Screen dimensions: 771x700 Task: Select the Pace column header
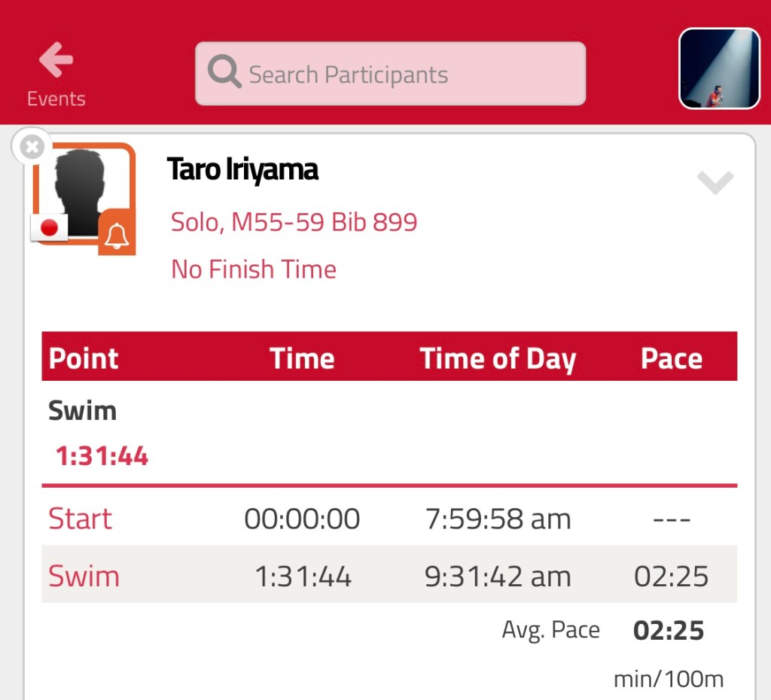tap(672, 358)
